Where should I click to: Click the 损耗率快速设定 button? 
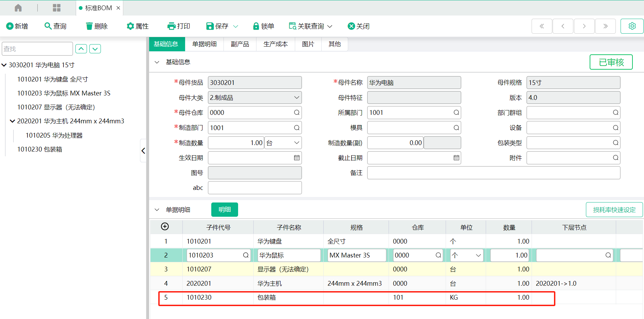click(614, 210)
